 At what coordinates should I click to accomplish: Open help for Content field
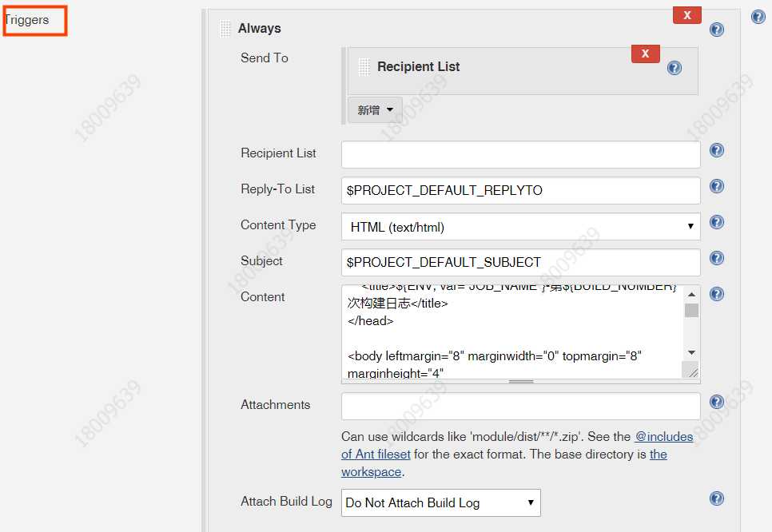[716, 294]
